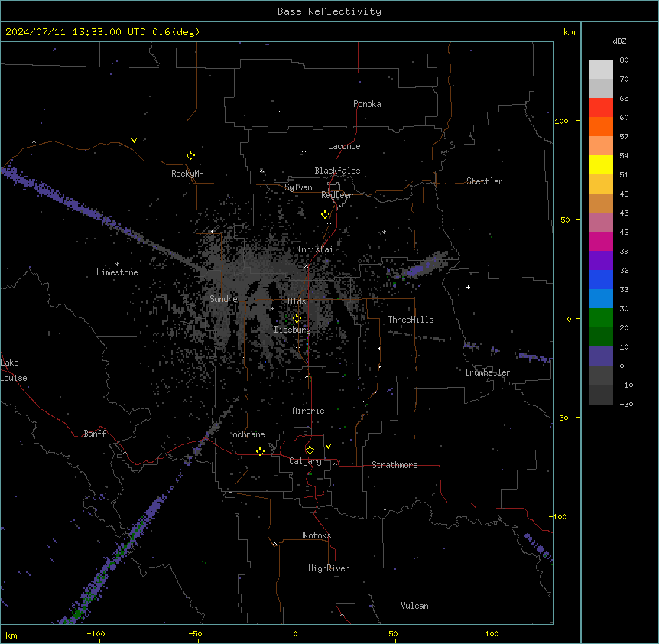Click the Lacombe town label
The height and width of the screenshot is (644, 659).
[x=344, y=146]
